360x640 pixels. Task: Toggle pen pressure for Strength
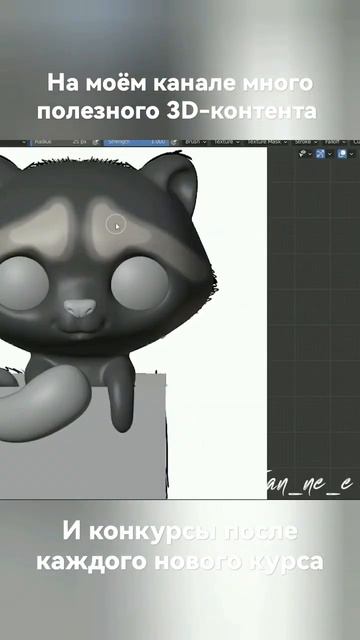point(174,142)
